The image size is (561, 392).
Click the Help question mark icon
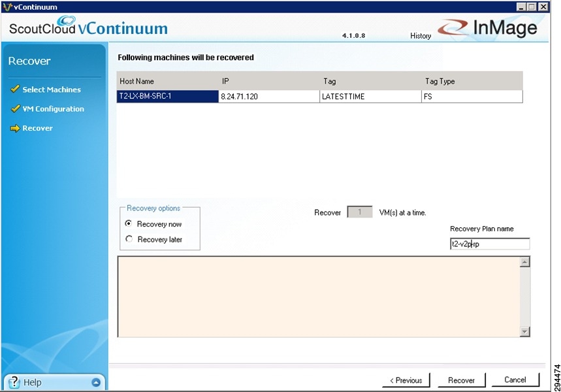point(14,382)
